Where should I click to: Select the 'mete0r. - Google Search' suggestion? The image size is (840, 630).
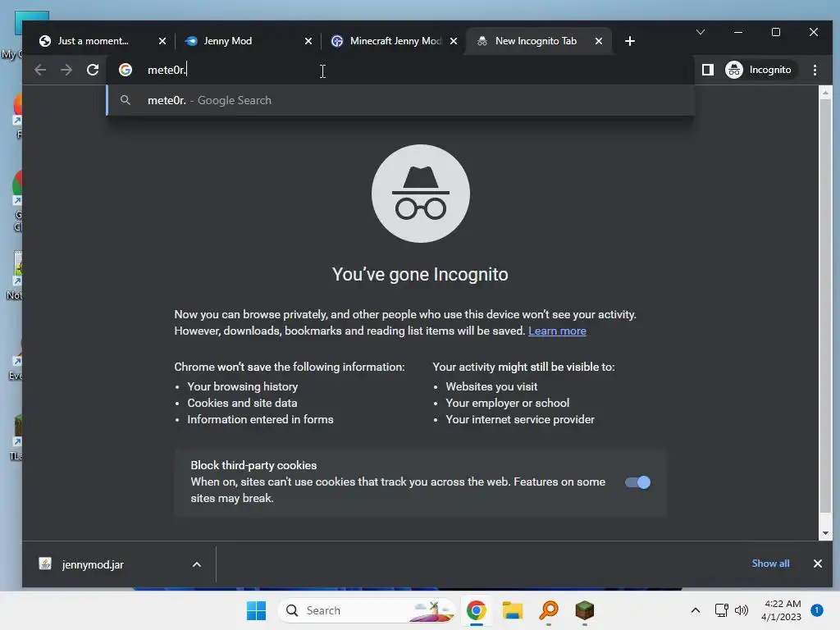400,100
